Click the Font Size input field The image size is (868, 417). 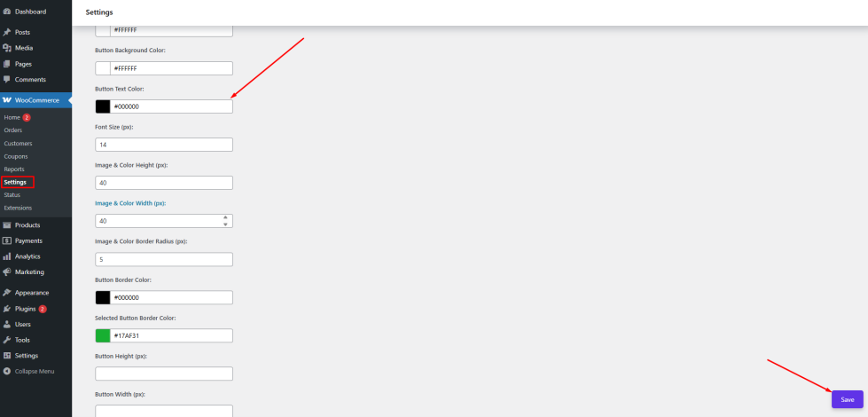[164, 145]
